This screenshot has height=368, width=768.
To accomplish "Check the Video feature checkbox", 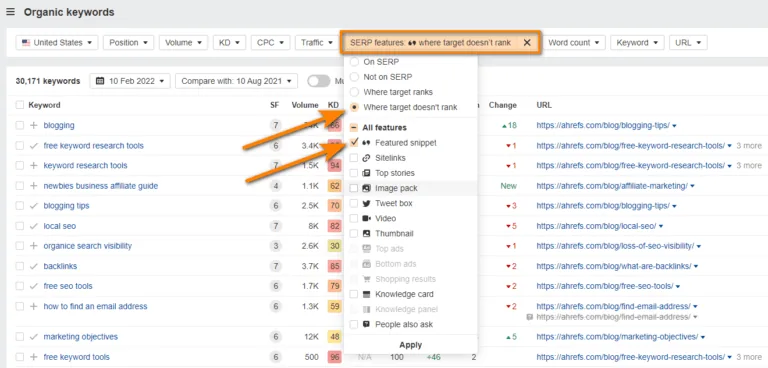I will pos(354,219).
